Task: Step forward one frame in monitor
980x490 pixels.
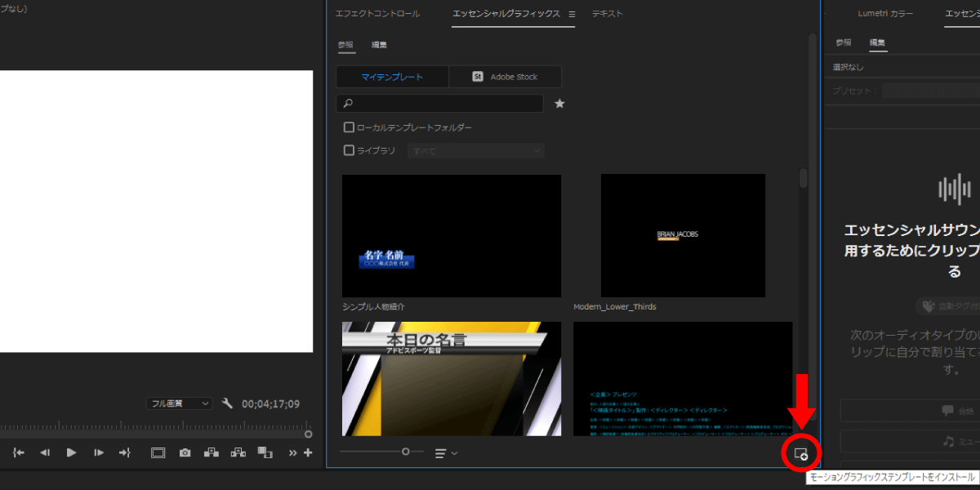Action: coord(98,452)
